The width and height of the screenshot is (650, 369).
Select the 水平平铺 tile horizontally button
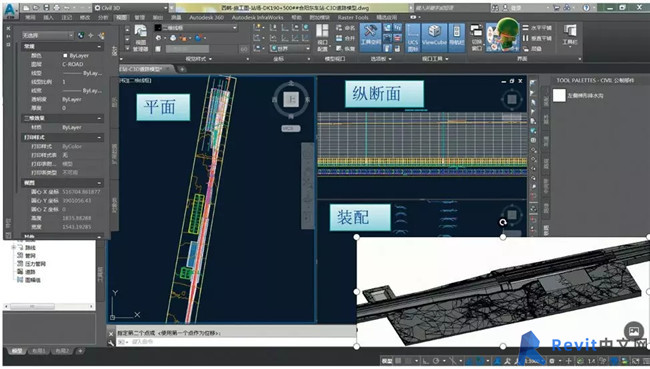[x=537, y=28]
